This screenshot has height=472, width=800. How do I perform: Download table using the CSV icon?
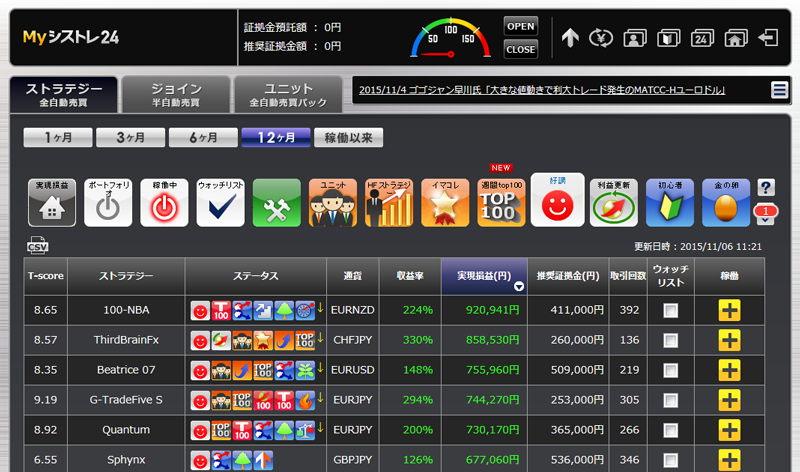[x=37, y=246]
